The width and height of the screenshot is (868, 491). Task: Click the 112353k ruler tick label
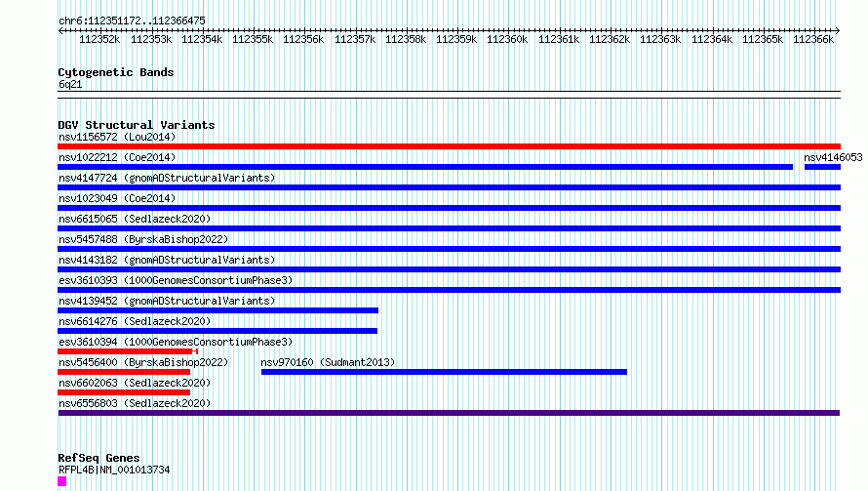(x=151, y=39)
